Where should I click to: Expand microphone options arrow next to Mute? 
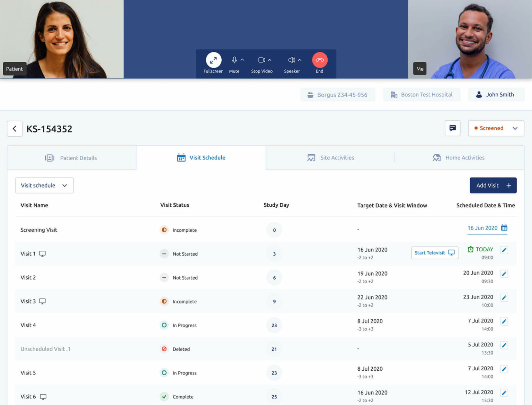[x=242, y=60]
